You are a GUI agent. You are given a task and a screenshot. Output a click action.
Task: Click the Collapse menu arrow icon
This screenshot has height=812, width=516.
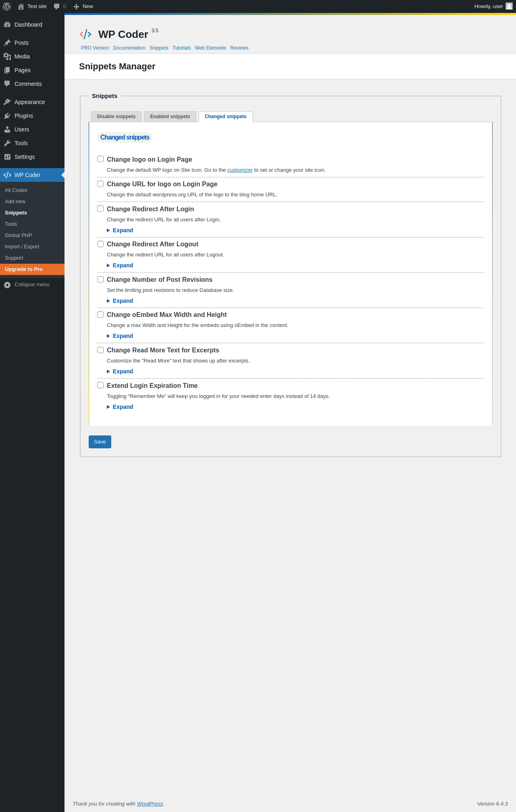pyautogui.click(x=7, y=285)
